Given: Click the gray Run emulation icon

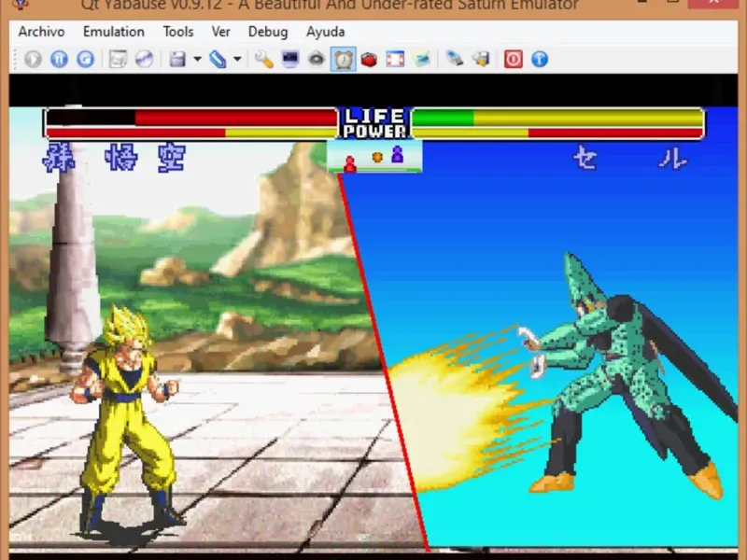Looking at the screenshot, I should point(33,60).
